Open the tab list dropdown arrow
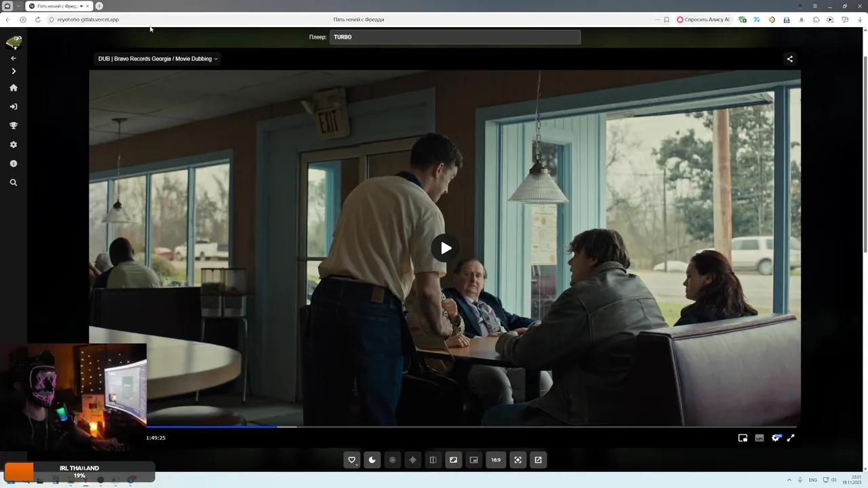The image size is (868, 488). [x=18, y=6]
